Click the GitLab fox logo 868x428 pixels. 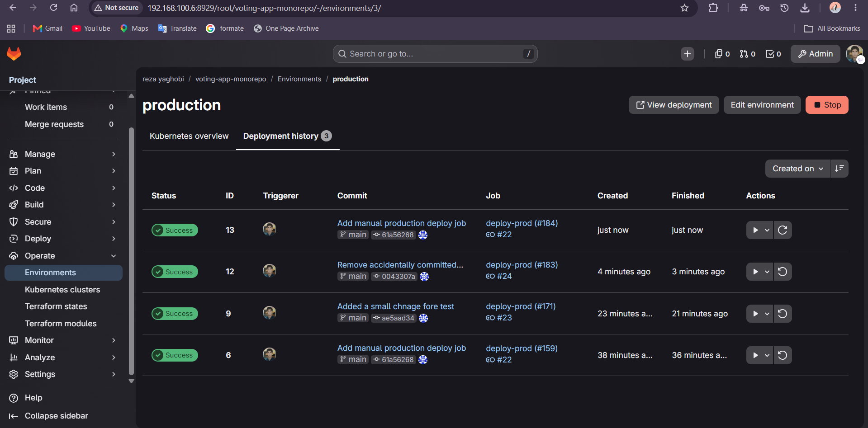click(x=14, y=54)
